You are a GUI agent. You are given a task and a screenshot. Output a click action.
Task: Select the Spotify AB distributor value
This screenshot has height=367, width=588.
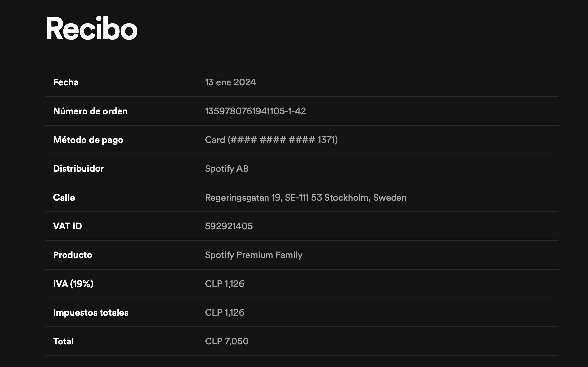[x=226, y=169]
